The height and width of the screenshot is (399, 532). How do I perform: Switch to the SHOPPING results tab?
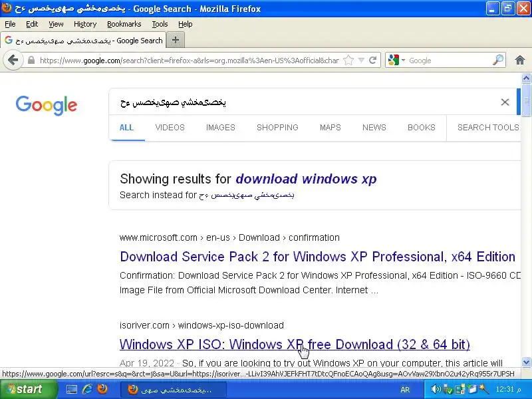pyautogui.click(x=277, y=128)
